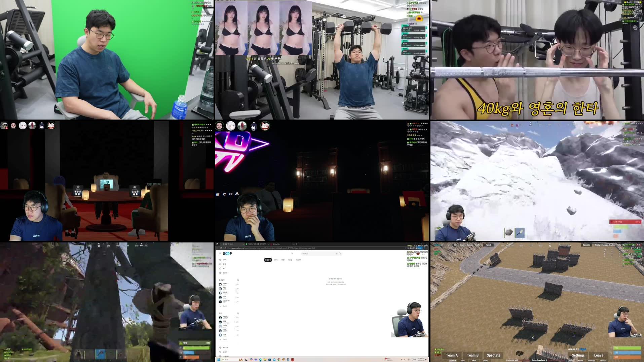Click the SOOP logo in the browser
644x362 pixels.
pyautogui.click(x=227, y=254)
